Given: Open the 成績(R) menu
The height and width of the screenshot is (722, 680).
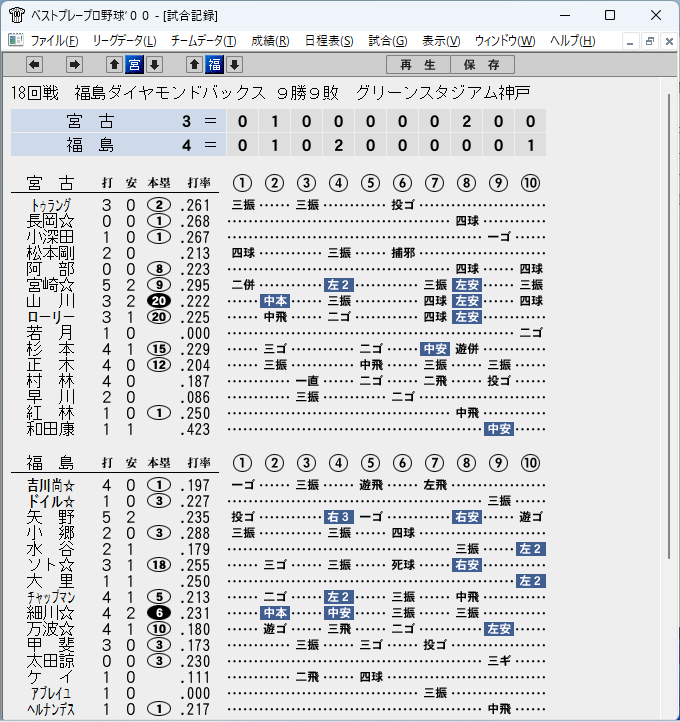Looking at the screenshot, I should [270, 41].
